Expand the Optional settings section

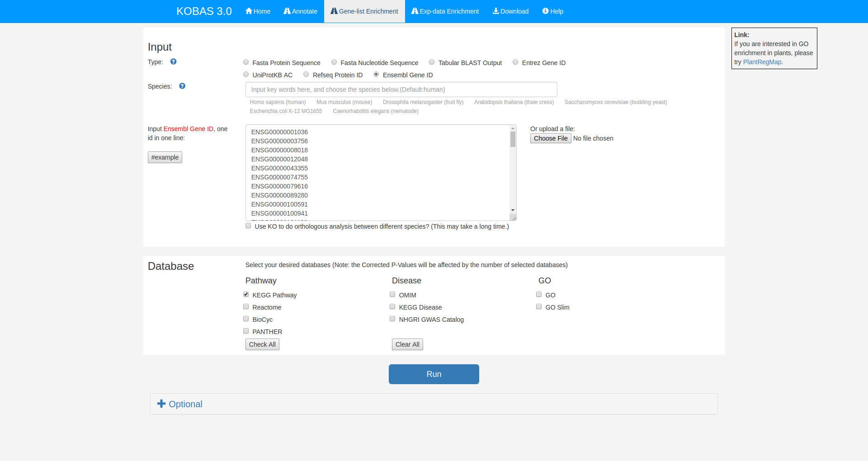185,404
